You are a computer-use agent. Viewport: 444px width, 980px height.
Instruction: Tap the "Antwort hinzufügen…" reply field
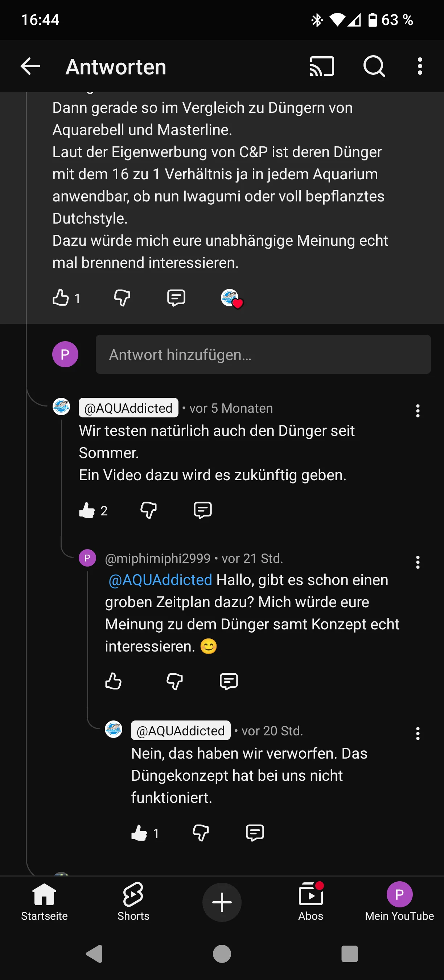coord(263,354)
